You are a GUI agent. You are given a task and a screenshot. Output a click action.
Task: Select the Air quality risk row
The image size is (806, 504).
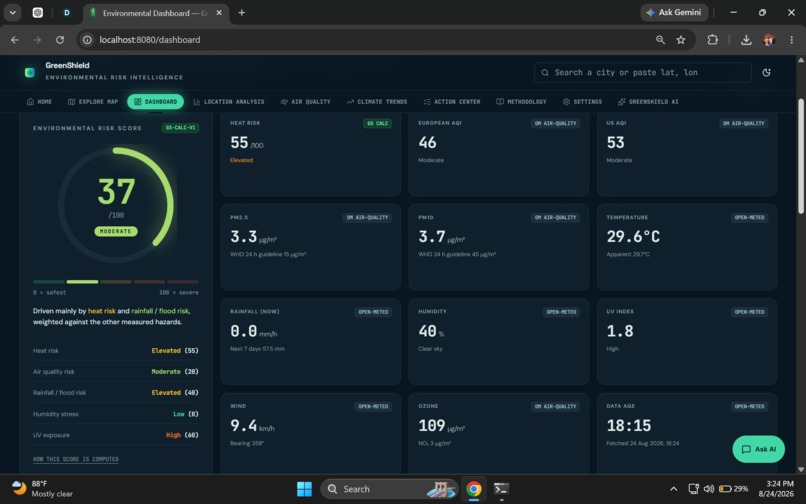pyautogui.click(x=116, y=371)
